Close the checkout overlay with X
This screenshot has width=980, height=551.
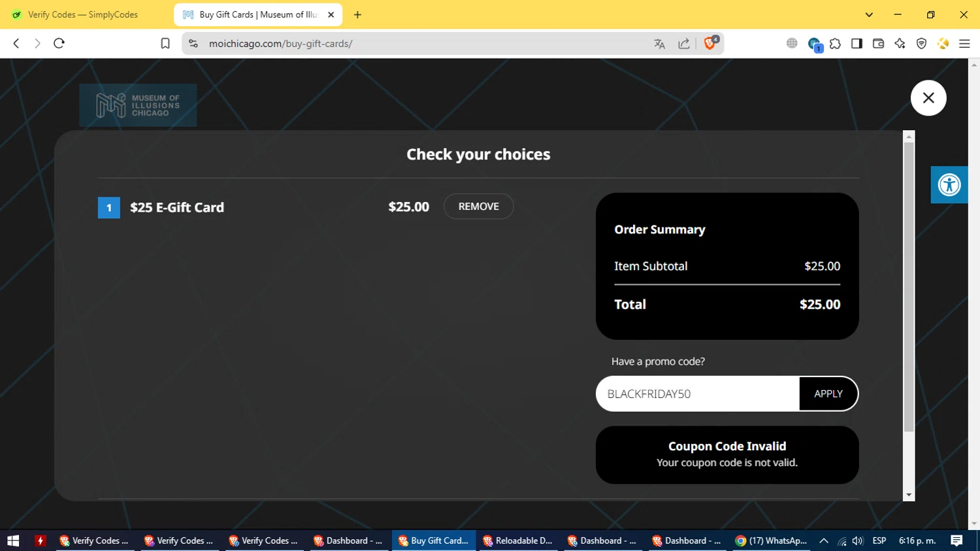click(x=928, y=98)
